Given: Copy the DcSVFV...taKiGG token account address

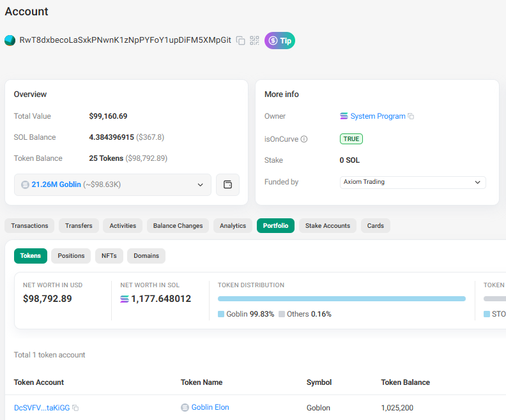Looking at the screenshot, I should [75, 408].
